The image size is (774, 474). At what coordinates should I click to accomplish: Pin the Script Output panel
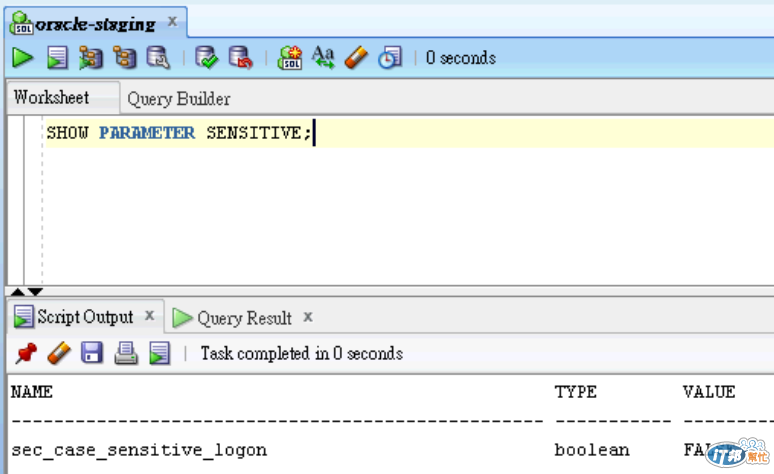(26, 354)
